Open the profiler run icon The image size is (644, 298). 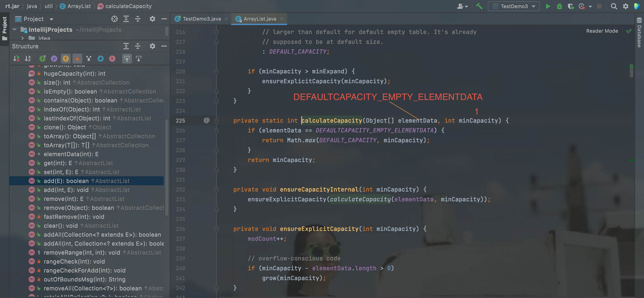point(582,6)
